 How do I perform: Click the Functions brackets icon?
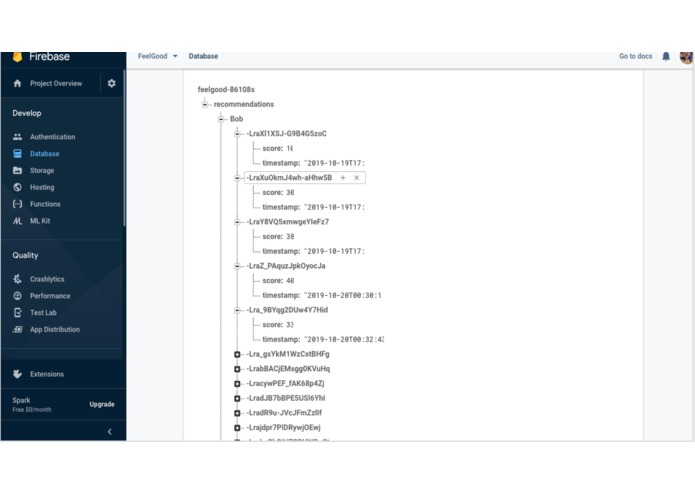click(x=17, y=204)
